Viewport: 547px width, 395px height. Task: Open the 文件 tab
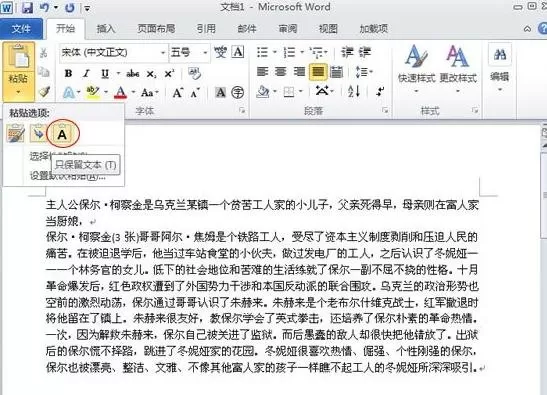[21, 29]
